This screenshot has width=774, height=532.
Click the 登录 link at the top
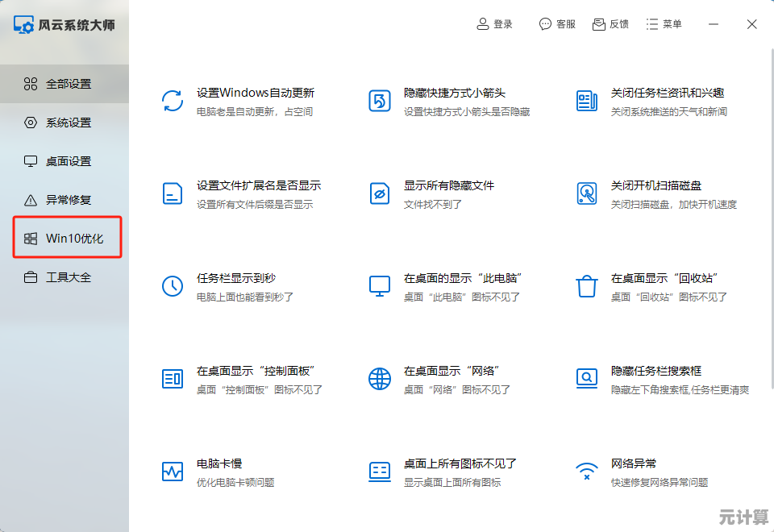(495, 23)
